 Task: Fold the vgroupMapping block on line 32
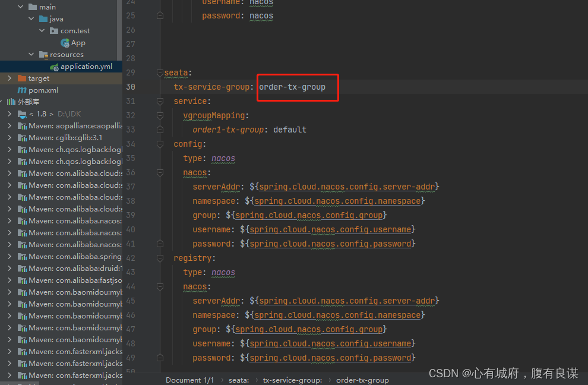(x=160, y=116)
